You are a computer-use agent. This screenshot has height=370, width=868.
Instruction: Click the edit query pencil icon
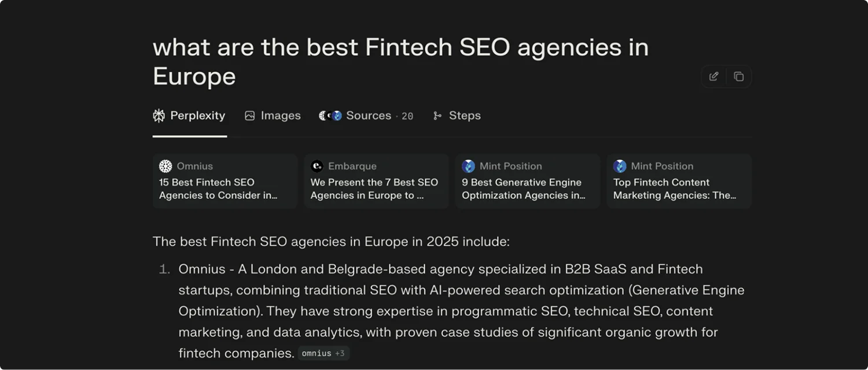tap(713, 76)
